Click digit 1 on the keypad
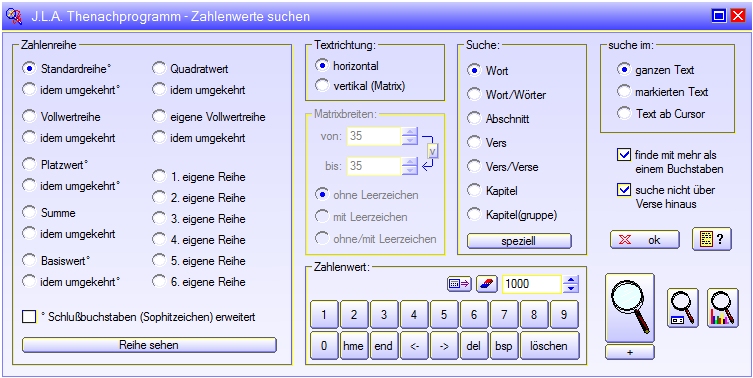 click(x=324, y=315)
